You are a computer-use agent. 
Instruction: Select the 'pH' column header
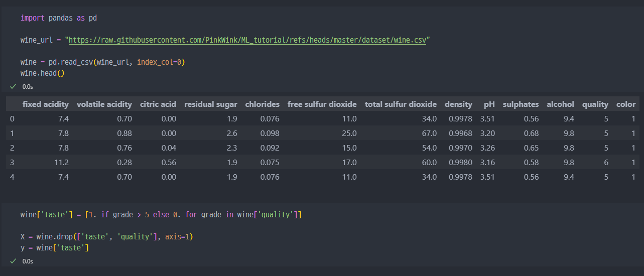[x=489, y=104]
